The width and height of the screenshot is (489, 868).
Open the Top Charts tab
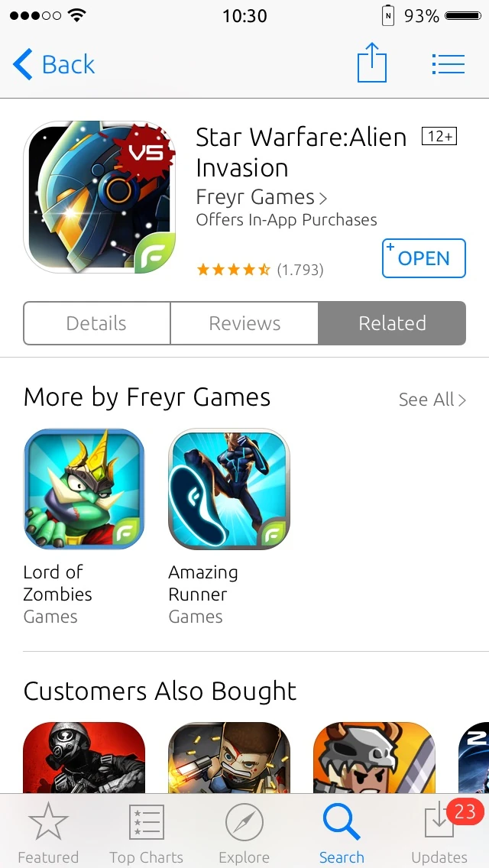[x=146, y=832]
